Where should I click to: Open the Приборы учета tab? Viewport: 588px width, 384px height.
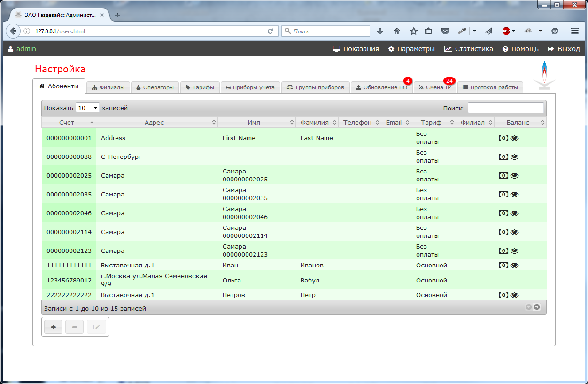(x=250, y=87)
